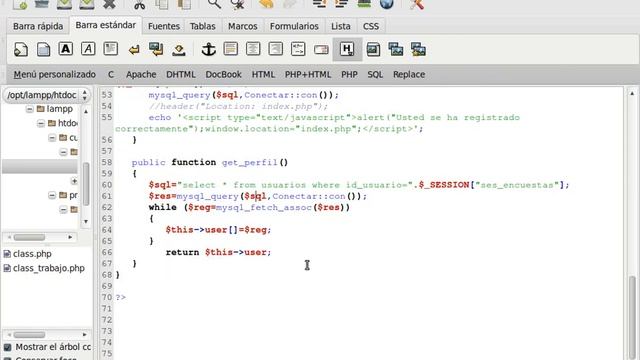The height and width of the screenshot is (360, 640).
Task: Open the Marcos tab
Action: [242, 26]
